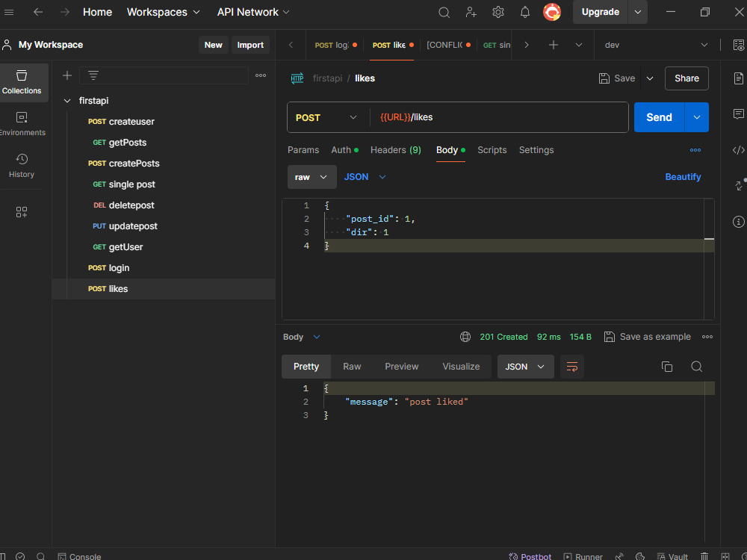The image size is (747, 560).
Task: Open Collections in the sidebar
Action: pyautogui.click(x=22, y=82)
